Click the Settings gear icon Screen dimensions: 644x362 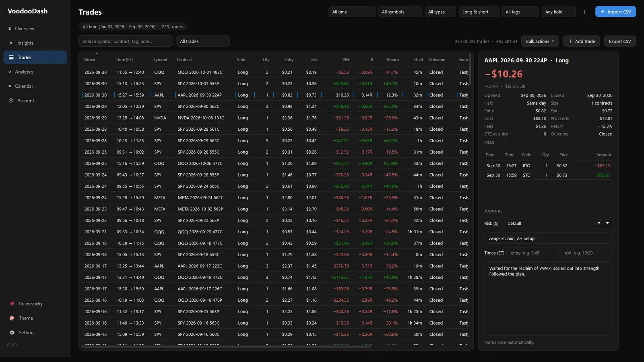tap(12, 333)
